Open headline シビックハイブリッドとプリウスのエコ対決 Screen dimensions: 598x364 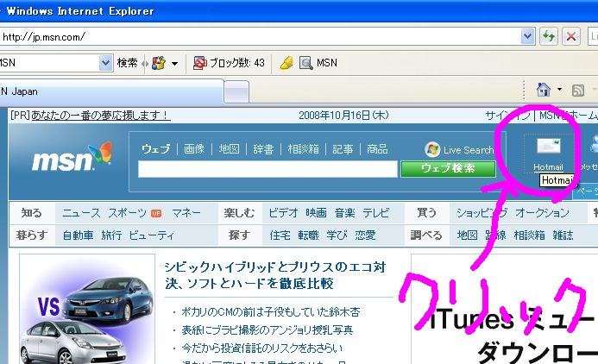(274, 275)
